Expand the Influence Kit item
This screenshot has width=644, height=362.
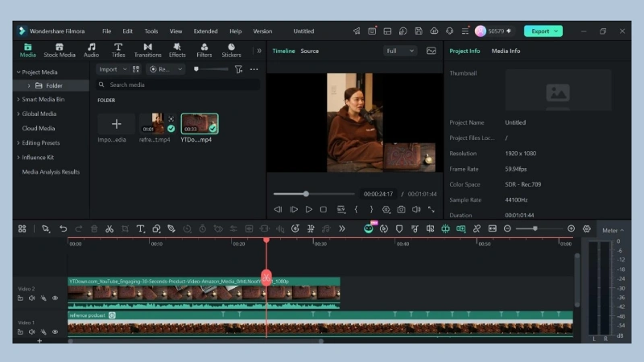(19, 157)
